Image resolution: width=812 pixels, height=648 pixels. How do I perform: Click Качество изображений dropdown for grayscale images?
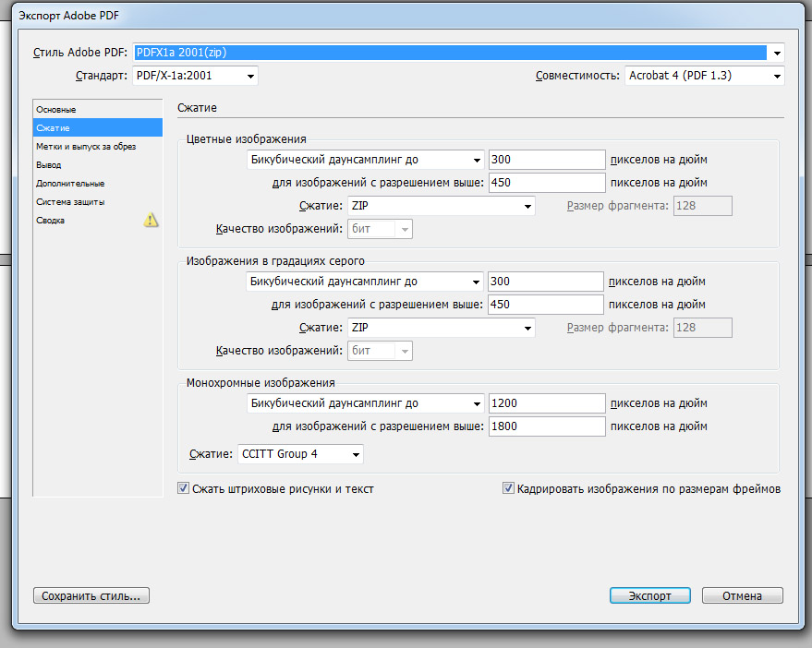coord(380,351)
